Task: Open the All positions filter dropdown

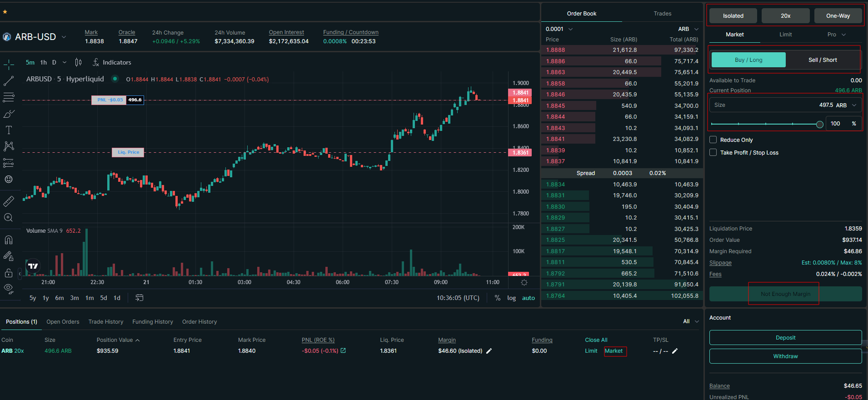Action: 691,321
